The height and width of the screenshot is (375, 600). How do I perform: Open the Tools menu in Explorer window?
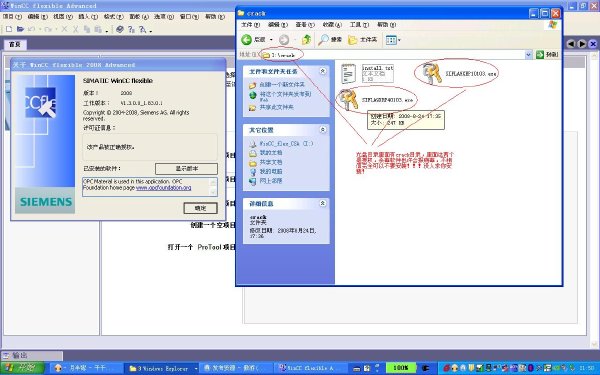pyautogui.click(x=359, y=24)
